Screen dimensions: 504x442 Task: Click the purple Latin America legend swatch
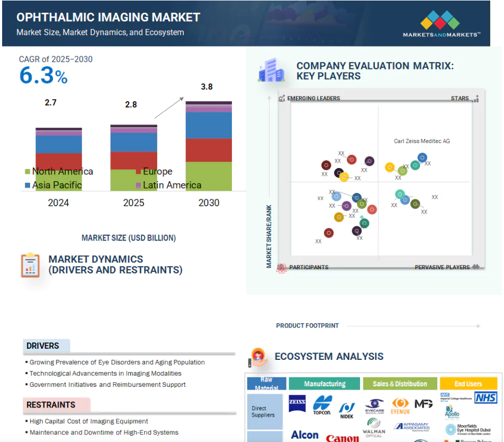[x=139, y=185]
